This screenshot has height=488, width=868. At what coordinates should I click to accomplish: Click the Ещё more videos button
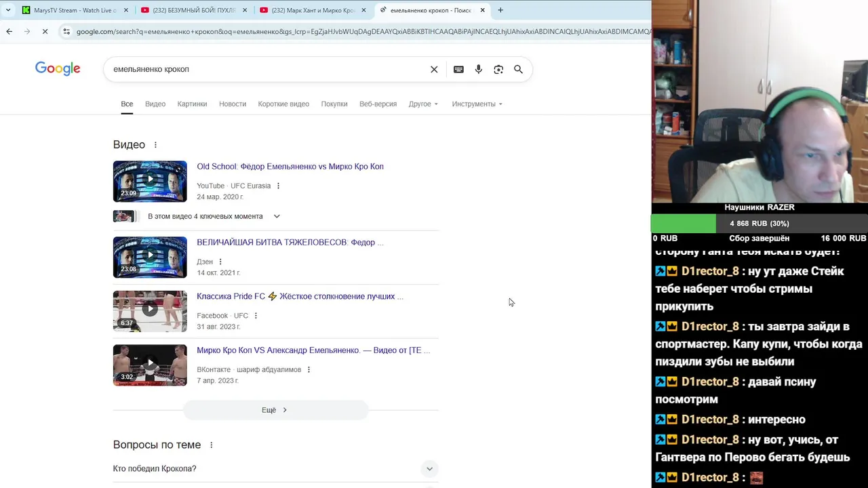pos(275,410)
